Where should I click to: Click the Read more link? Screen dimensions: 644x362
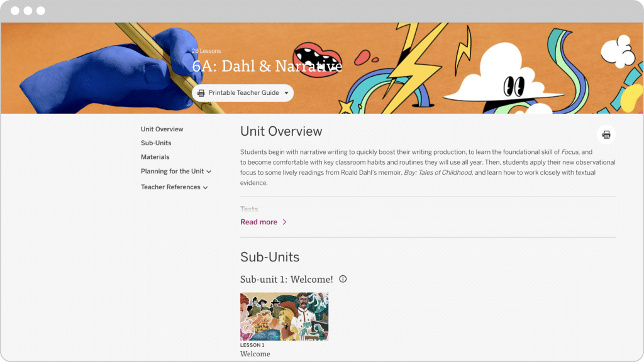click(x=258, y=222)
